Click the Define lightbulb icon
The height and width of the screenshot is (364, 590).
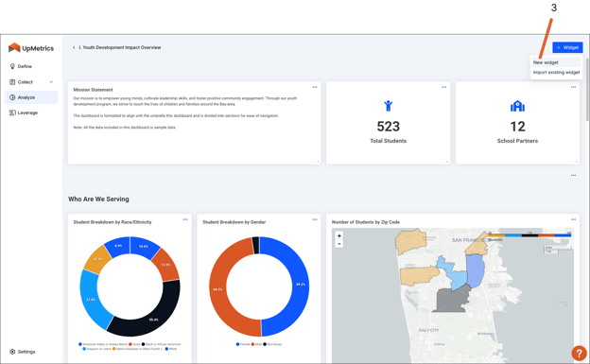pyautogui.click(x=12, y=66)
